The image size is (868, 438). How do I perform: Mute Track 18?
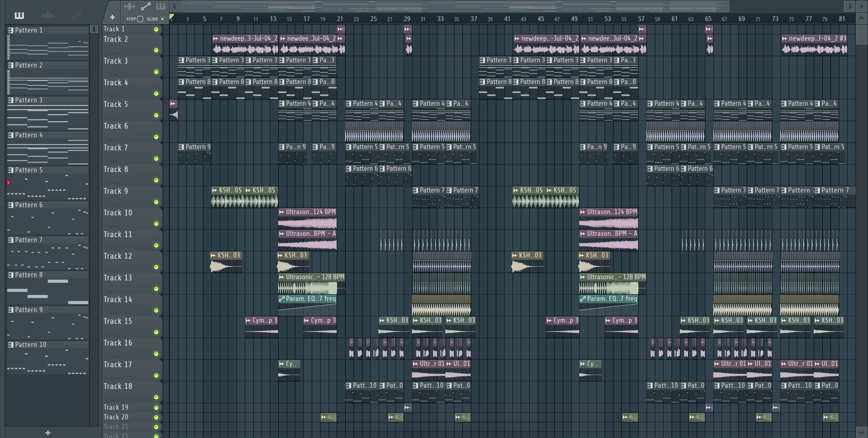tap(156, 397)
